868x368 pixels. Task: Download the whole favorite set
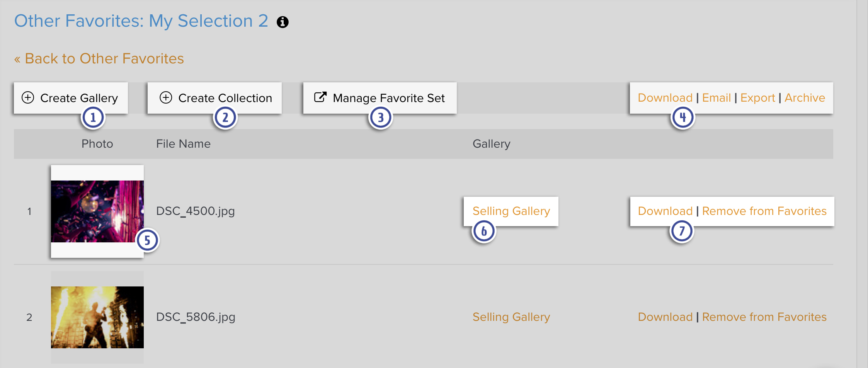665,98
